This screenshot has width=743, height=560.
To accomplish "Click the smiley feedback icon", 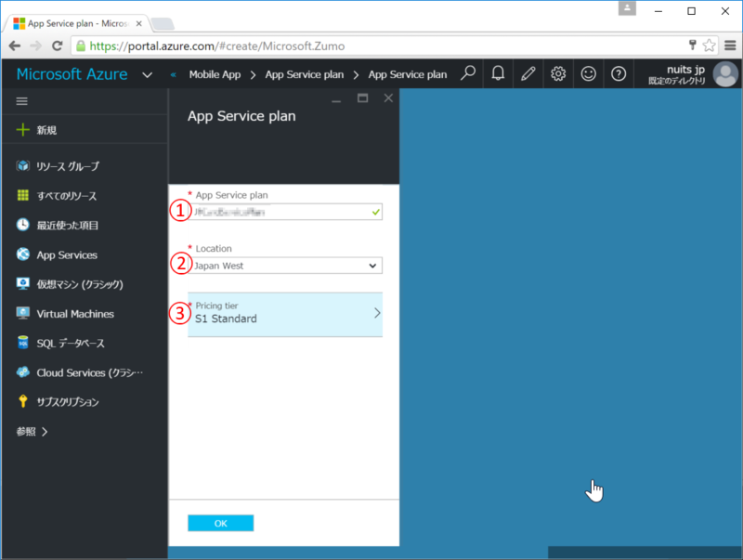I will tap(588, 73).
